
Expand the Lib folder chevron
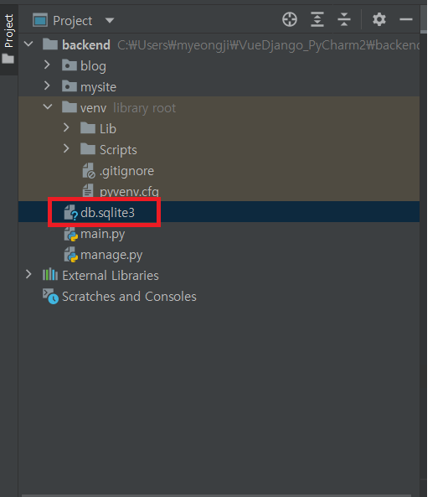pos(66,127)
